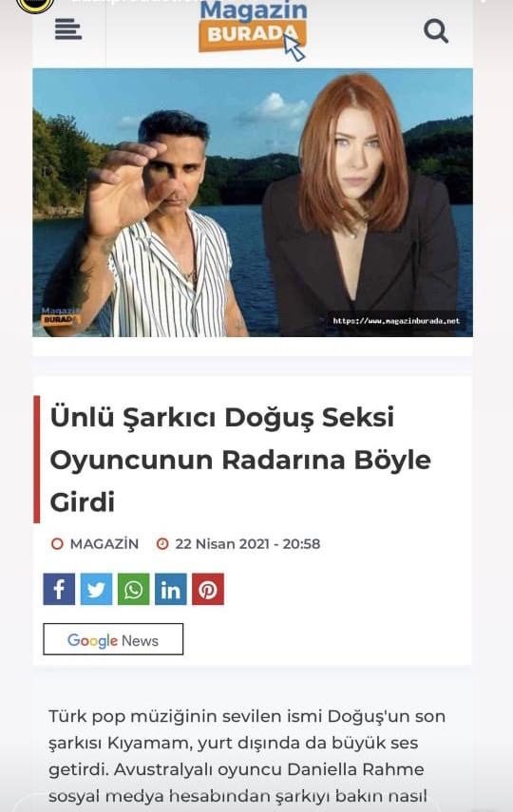Click the clock icon beside the date
The height and width of the screenshot is (812, 513).
pos(162,544)
